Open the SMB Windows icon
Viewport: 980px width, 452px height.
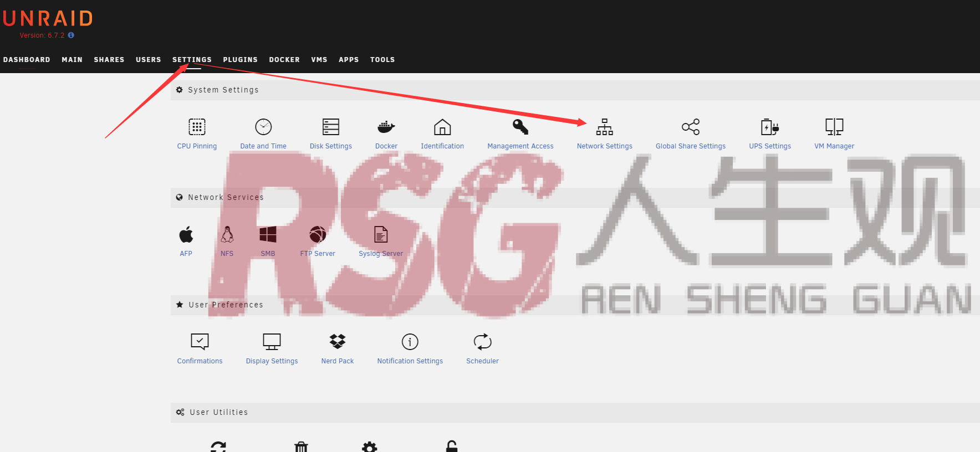[x=268, y=234]
